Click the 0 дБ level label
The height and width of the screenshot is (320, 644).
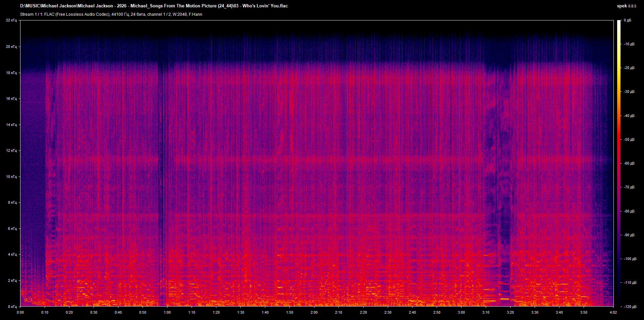point(627,20)
